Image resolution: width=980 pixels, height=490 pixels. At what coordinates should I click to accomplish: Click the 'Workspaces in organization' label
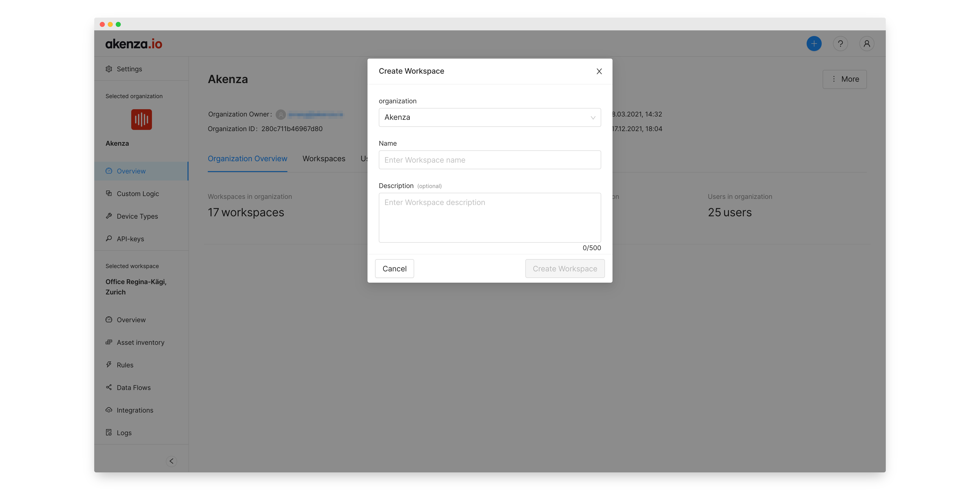pyautogui.click(x=249, y=197)
